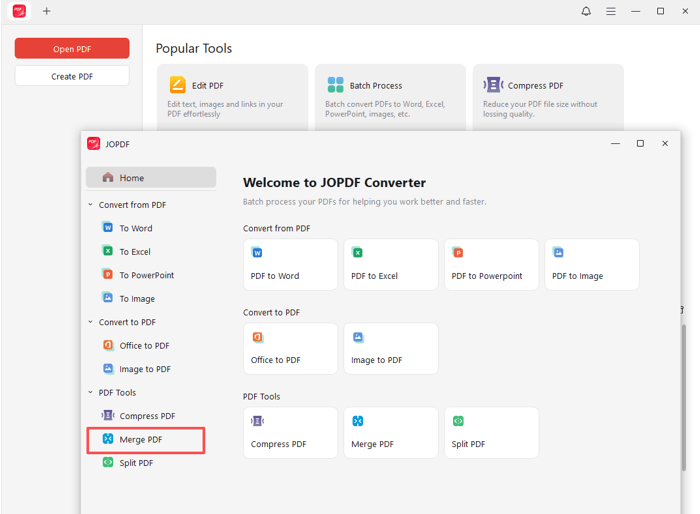
Task: Open the Edit PDF tool label
Action: point(208,85)
